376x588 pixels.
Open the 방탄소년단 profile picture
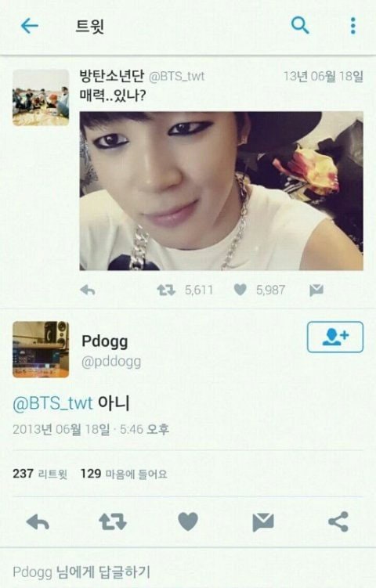(x=41, y=98)
